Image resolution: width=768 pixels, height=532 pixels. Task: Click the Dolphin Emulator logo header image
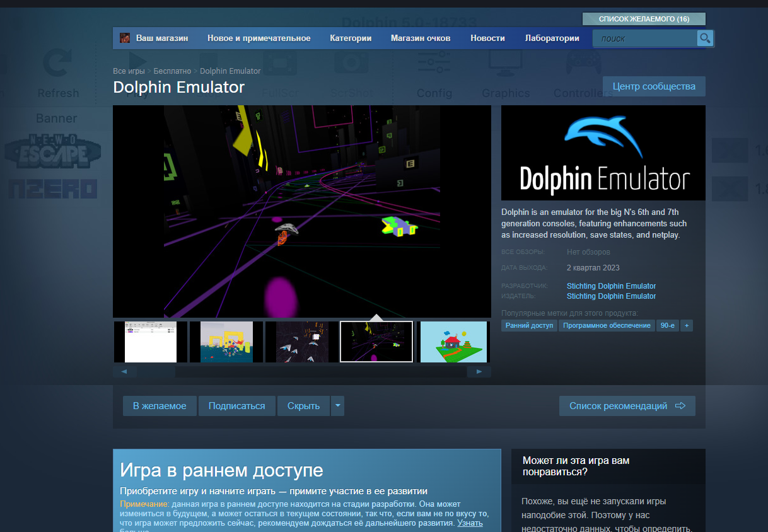(x=603, y=153)
